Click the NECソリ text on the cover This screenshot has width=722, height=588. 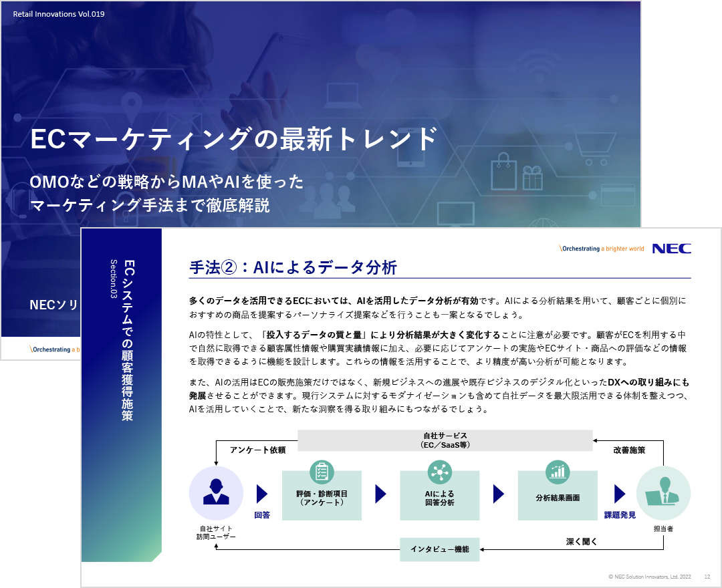[x=54, y=305]
